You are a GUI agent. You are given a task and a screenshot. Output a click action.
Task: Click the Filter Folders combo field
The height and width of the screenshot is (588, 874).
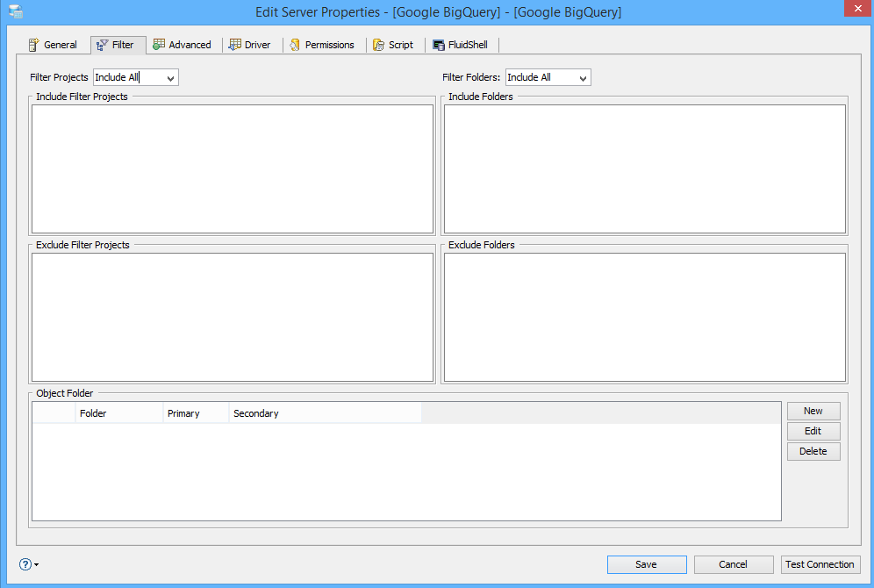pyautogui.click(x=548, y=77)
